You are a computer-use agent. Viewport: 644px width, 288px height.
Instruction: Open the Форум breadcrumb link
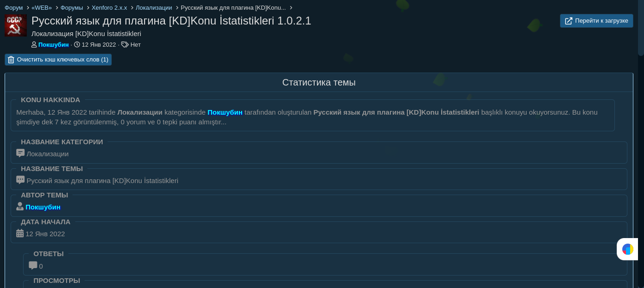click(14, 8)
